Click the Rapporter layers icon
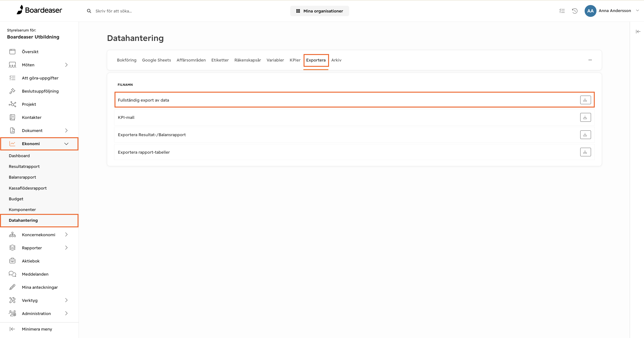Image resolution: width=644 pixels, height=338 pixels. tap(12, 248)
